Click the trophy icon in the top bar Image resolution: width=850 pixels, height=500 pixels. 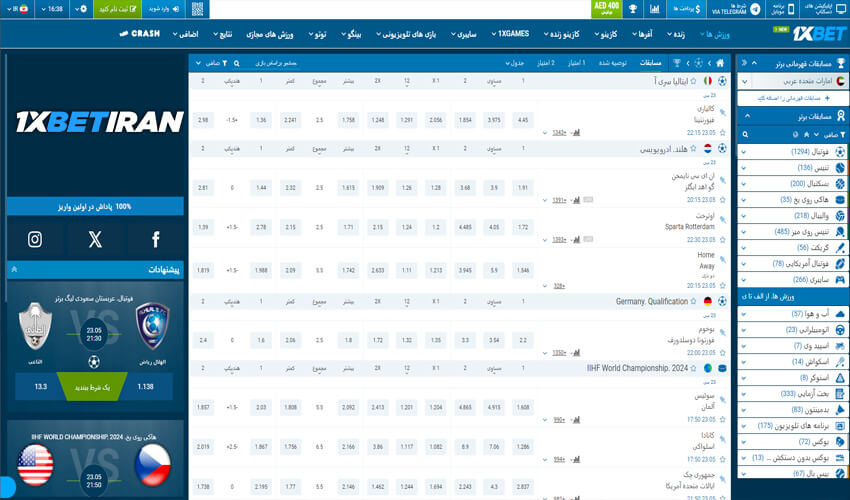[x=633, y=9]
